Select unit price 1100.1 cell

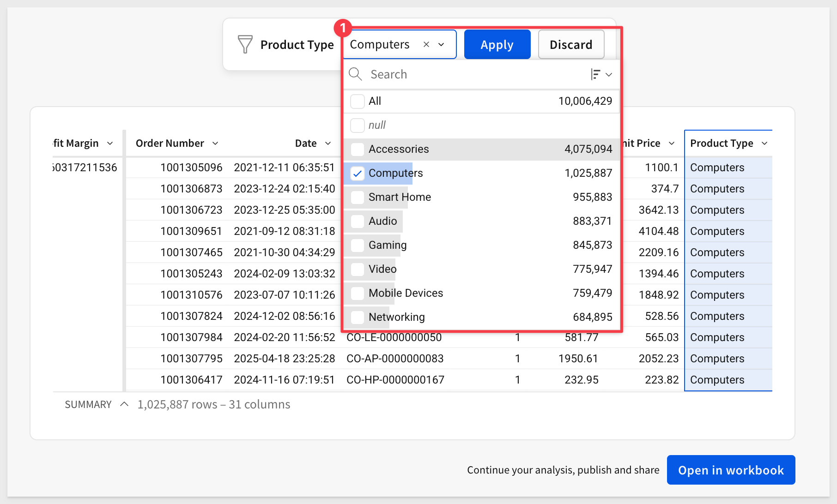[x=662, y=168]
